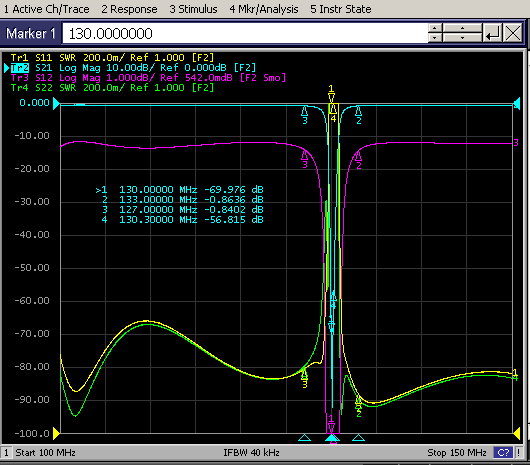Increase marker value with small up arrow
The image size is (530, 465).
coord(435,28)
